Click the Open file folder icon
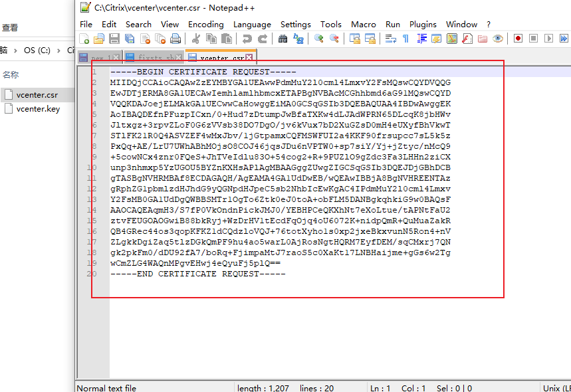Image resolution: width=571 pixels, height=392 pixels. click(100, 39)
